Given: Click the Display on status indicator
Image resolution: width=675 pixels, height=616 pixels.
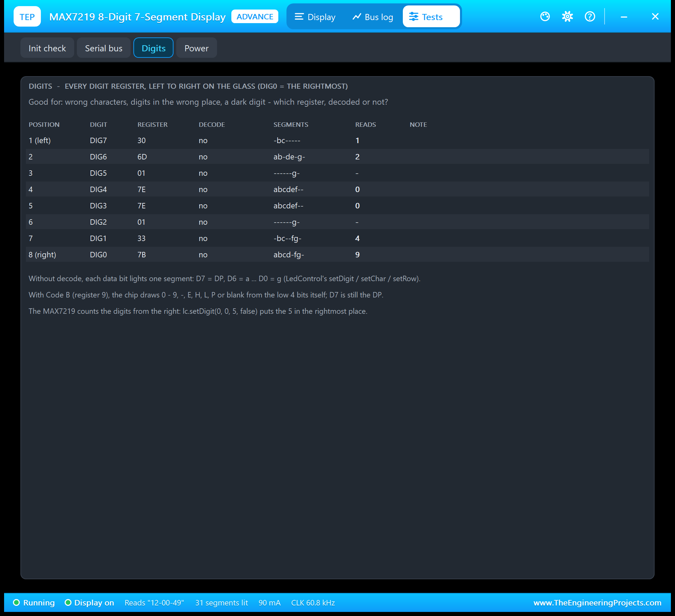Looking at the screenshot, I should point(89,603).
